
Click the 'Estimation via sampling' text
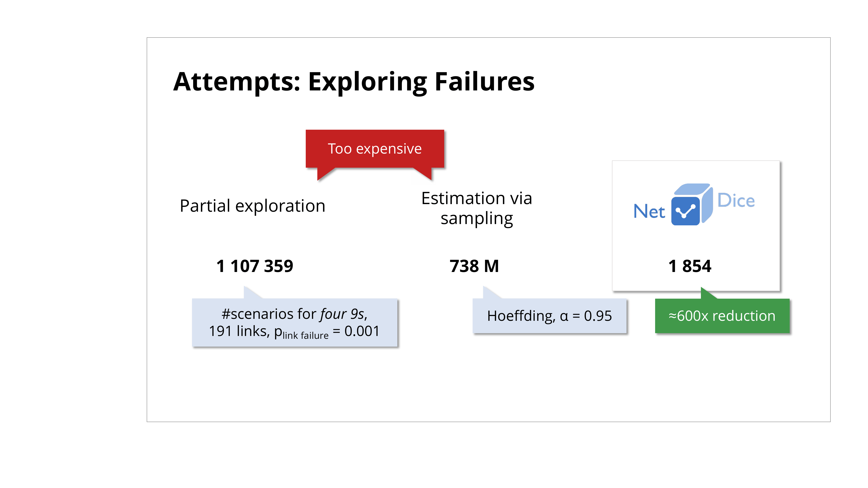pyautogui.click(x=477, y=208)
